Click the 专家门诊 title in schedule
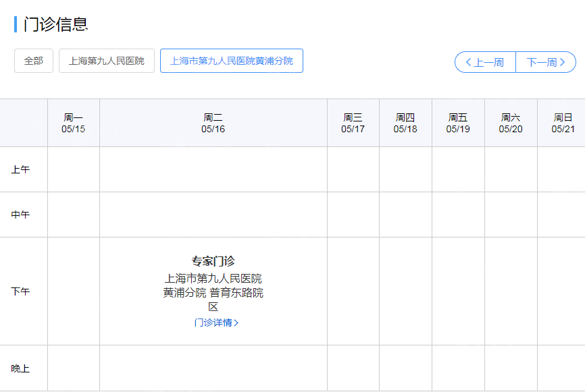The image size is (585, 392). click(213, 261)
